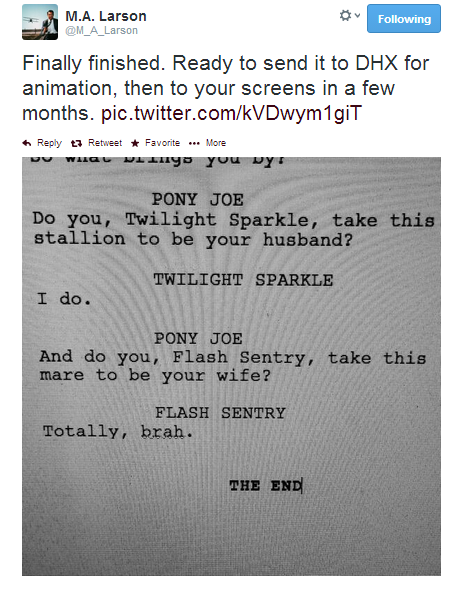The height and width of the screenshot is (590, 463).
Task: Click the tweet text "Finally finished"
Action: (94, 63)
